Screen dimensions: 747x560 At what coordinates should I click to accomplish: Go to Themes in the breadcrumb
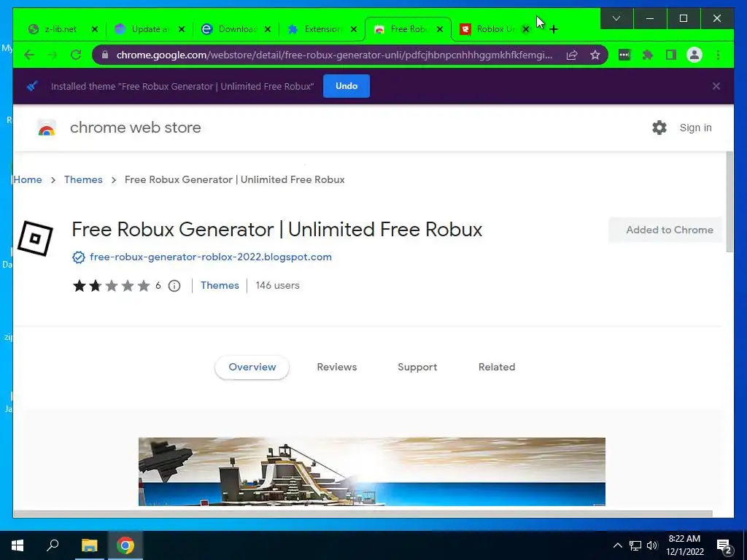click(83, 179)
